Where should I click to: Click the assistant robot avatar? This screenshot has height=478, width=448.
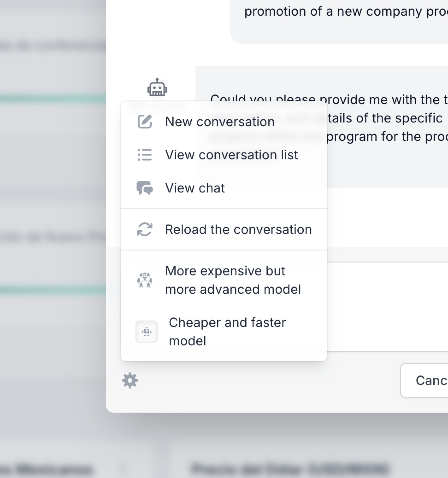pyautogui.click(x=157, y=88)
